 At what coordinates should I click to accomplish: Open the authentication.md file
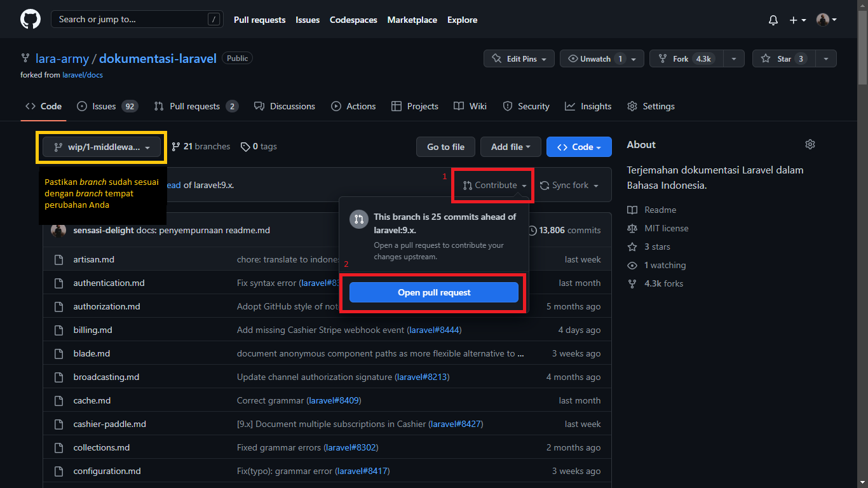pos(109,283)
